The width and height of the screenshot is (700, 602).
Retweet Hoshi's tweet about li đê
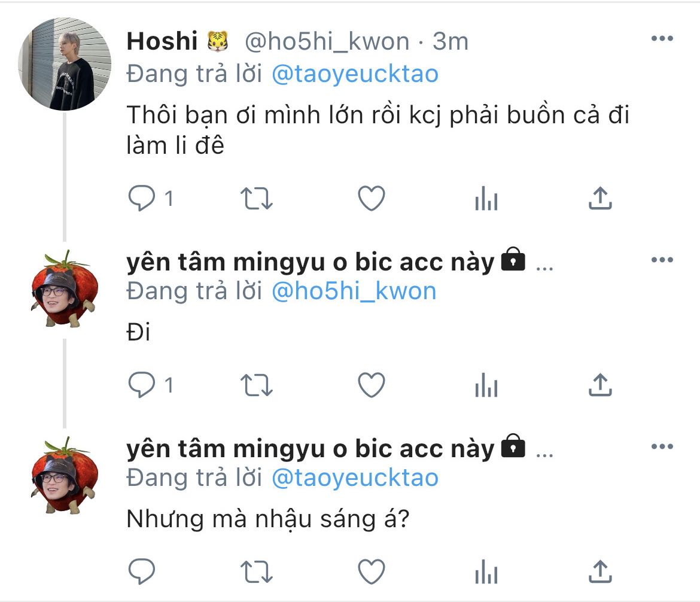[258, 199]
